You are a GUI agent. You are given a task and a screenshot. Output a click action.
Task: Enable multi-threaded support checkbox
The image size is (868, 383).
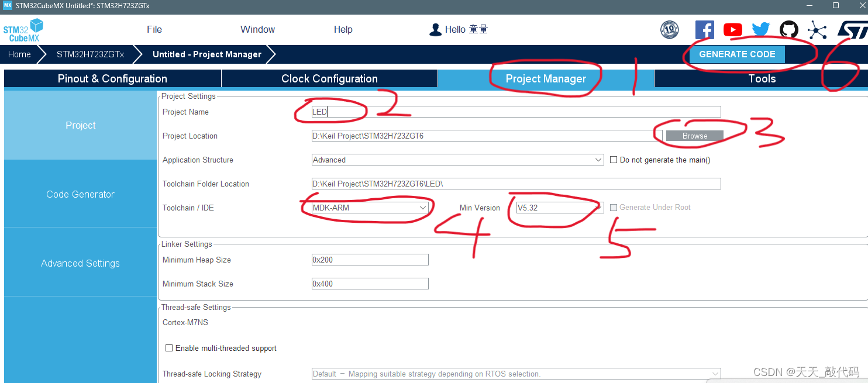169,348
